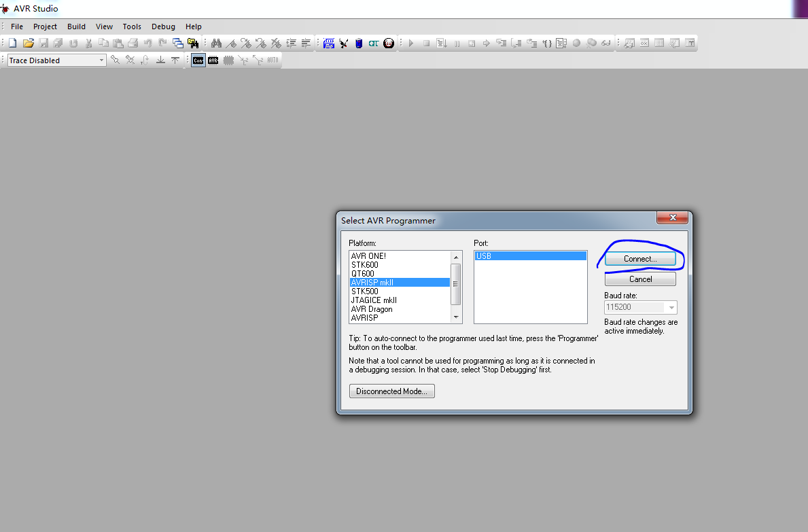
Task: Click the Start Debugging play icon
Action: click(411, 43)
